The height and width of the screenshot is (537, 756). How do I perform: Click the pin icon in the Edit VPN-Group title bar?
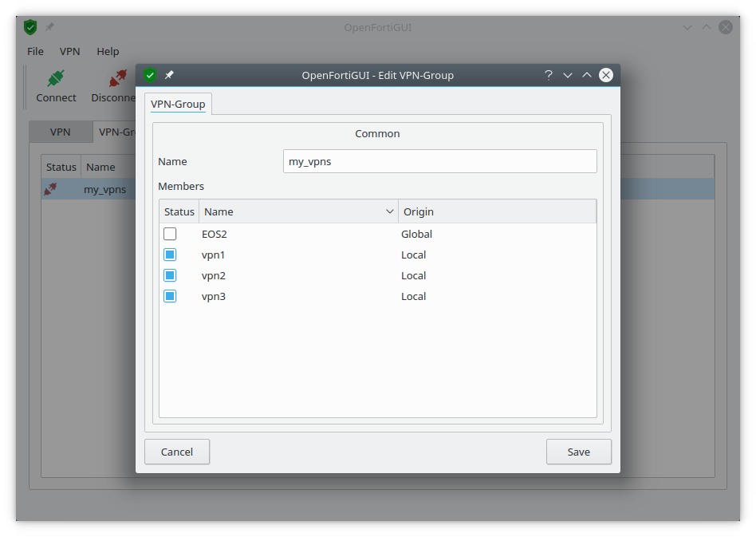[x=169, y=75]
